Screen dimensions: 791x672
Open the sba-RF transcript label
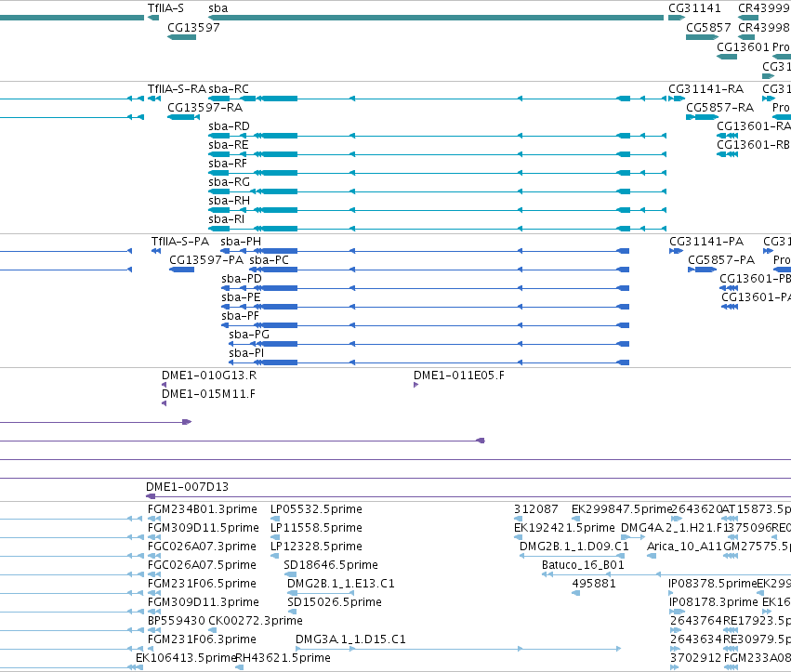[x=228, y=164]
